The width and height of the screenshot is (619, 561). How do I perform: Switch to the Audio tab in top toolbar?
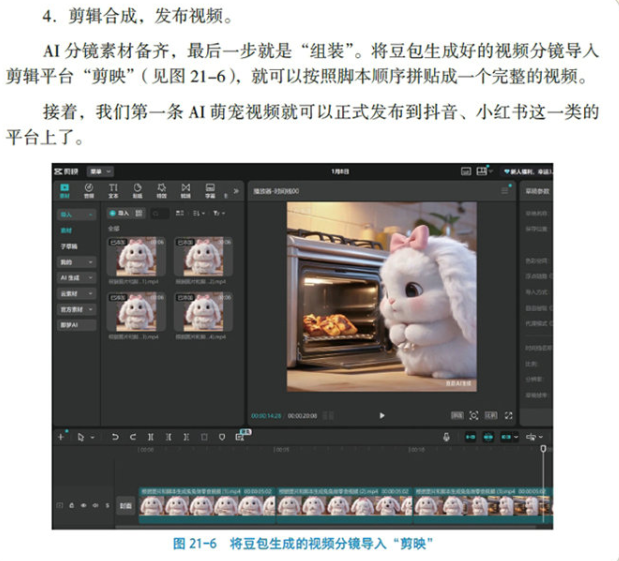(89, 190)
